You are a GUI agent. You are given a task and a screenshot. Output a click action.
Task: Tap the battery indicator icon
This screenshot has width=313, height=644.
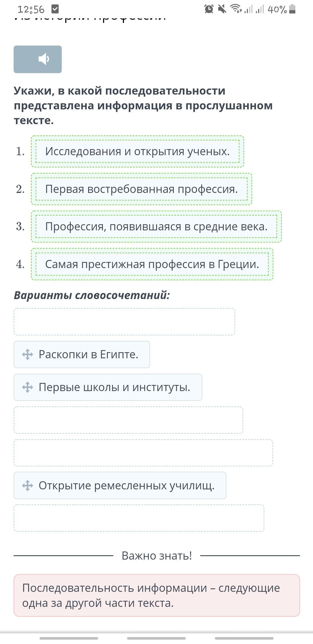292,9
